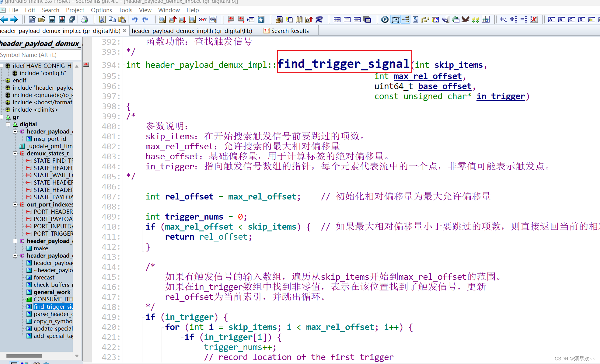Open the Options menu
600x364 pixels.
(x=101, y=10)
